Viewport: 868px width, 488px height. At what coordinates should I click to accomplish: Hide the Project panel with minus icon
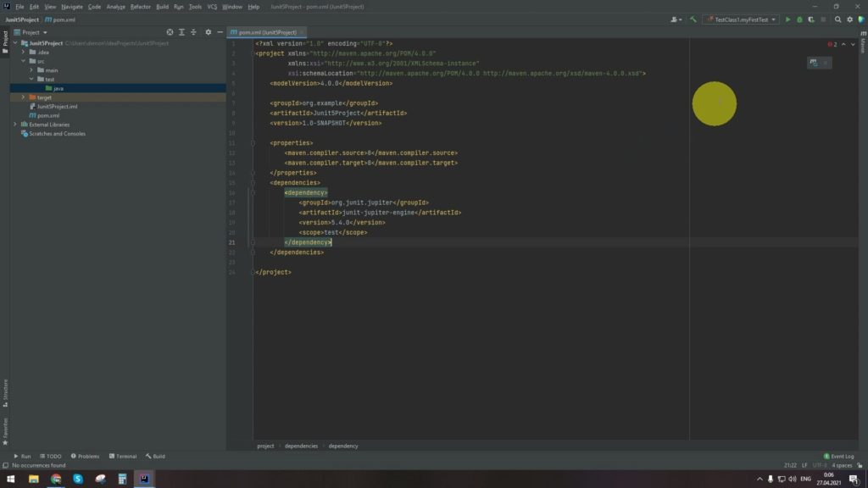[220, 32]
